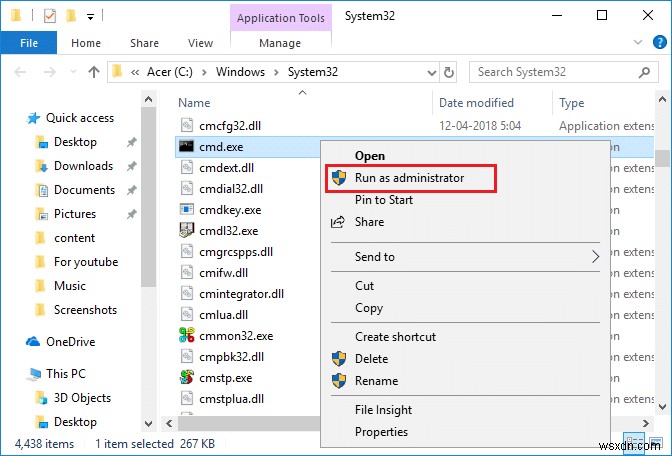Screen dimensions: 672x456
Task: Click the cmd.exe file icon
Action: point(186,146)
